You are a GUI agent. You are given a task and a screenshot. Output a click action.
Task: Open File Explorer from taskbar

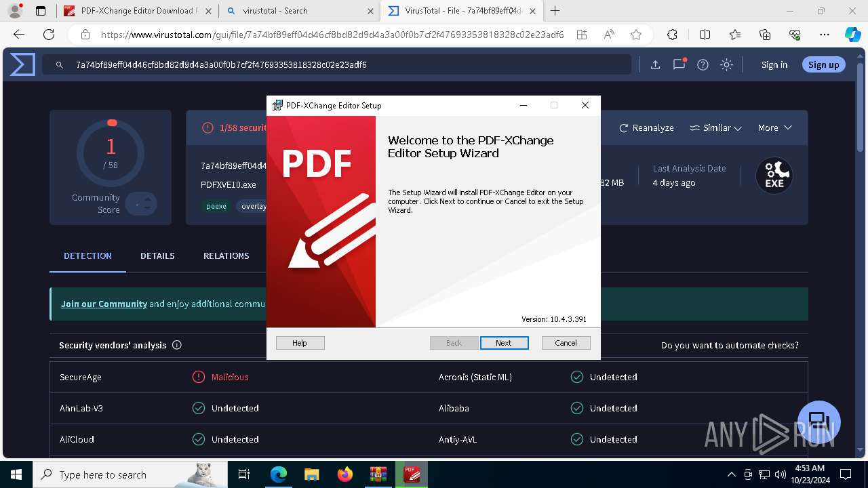(x=311, y=474)
